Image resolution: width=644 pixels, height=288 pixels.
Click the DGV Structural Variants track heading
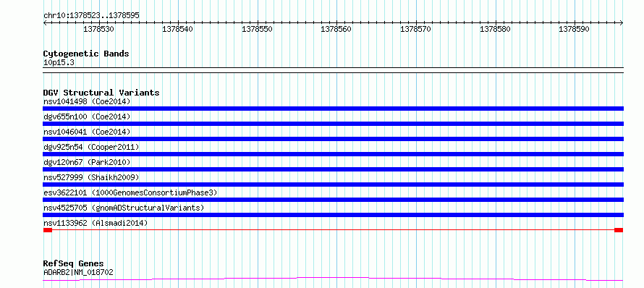tap(101, 93)
